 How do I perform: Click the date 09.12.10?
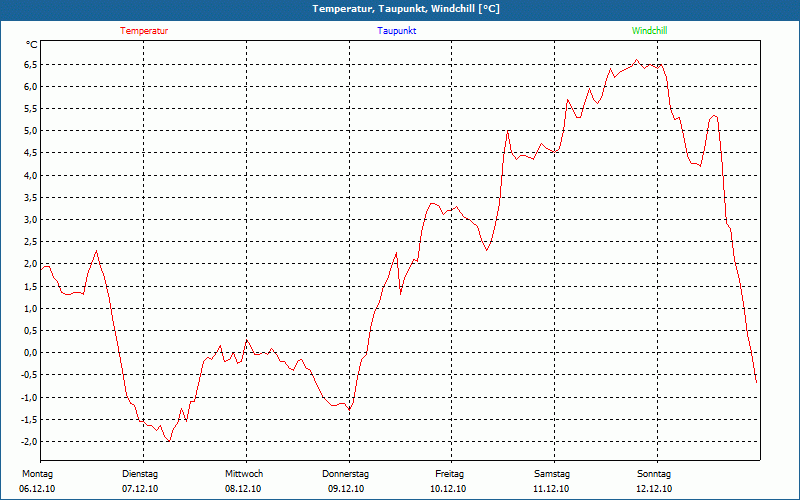coord(346,489)
